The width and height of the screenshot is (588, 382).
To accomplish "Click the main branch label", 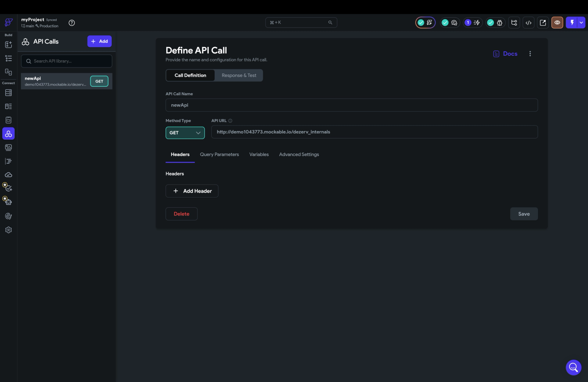I will [x=28, y=26].
